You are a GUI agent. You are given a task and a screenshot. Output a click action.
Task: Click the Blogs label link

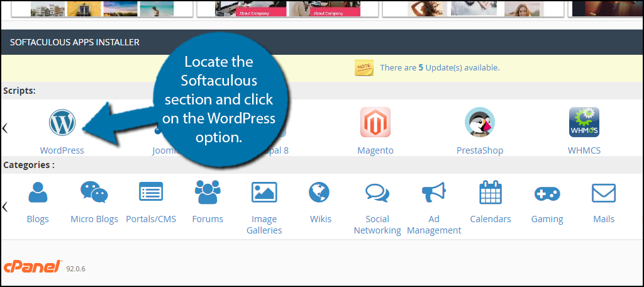point(38,219)
